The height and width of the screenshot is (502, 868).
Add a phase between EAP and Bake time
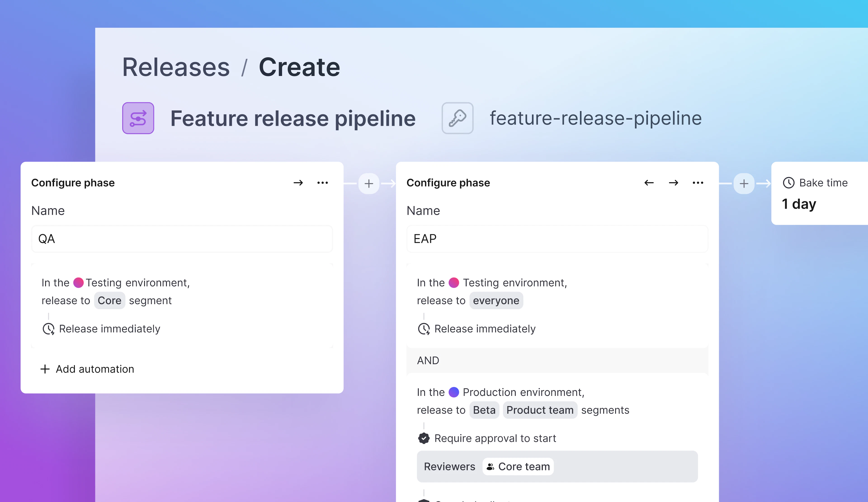744,183
